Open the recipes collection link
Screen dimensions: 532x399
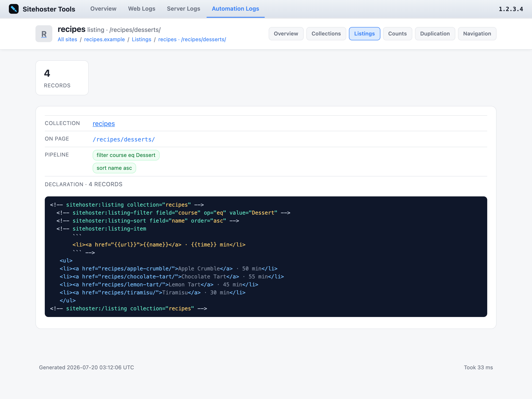(x=104, y=124)
